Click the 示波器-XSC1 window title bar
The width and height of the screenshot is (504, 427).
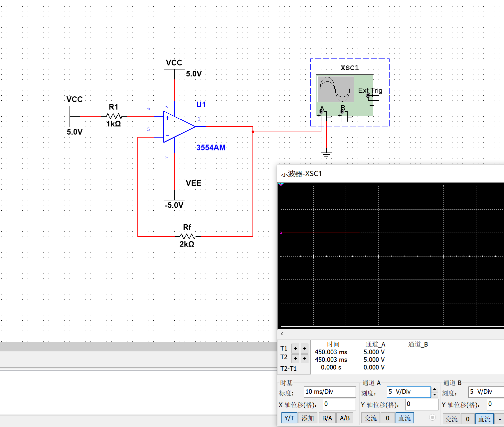(x=391, y=173)
